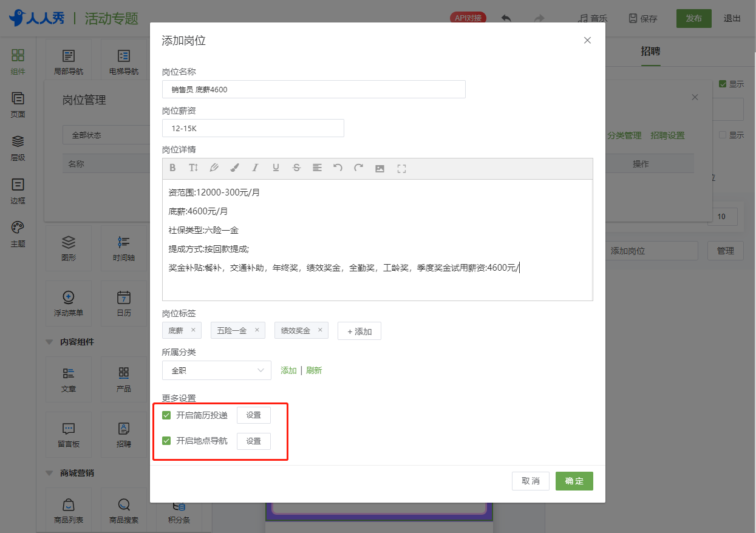Viewport: 756px width, 533px height.
Task: Pick the text color brush tool
Action: tap(234, 168)
